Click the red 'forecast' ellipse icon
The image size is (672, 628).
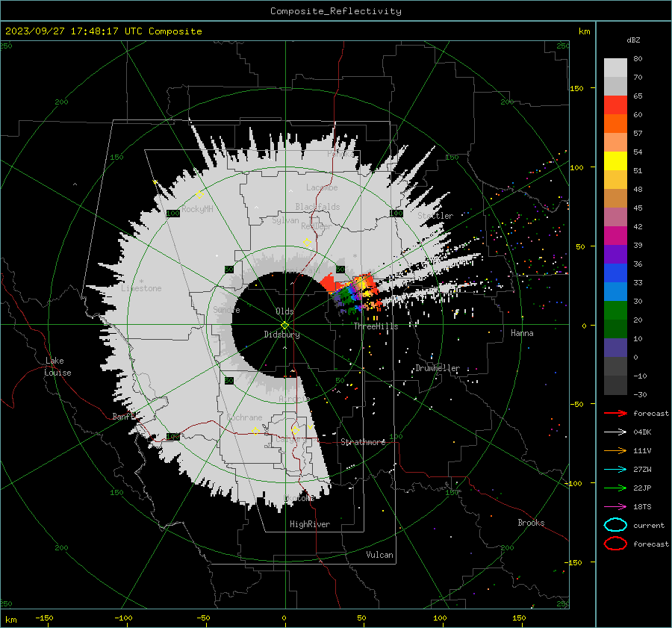tap(615, 544)
